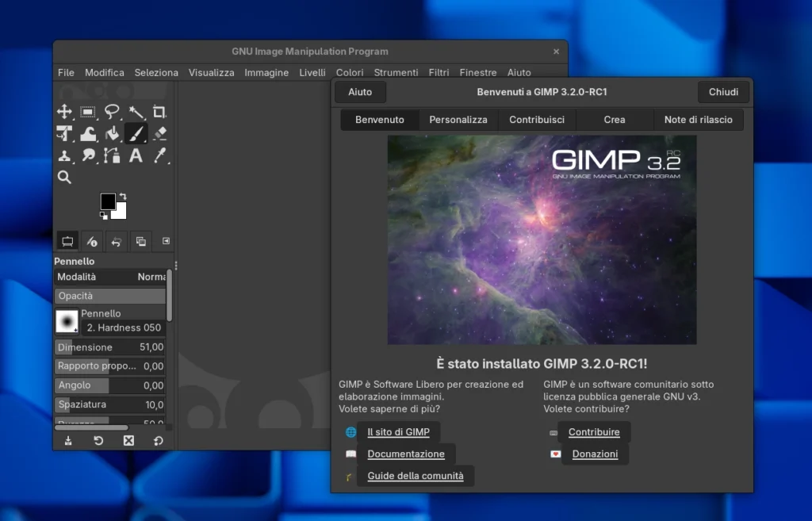Select the Crop tool
Screen dimensions: 812x521
(159, 112)
